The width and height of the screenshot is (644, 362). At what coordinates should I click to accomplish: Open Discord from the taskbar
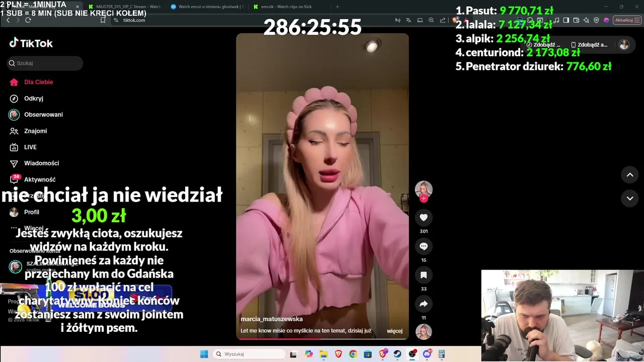click(427, 354)
